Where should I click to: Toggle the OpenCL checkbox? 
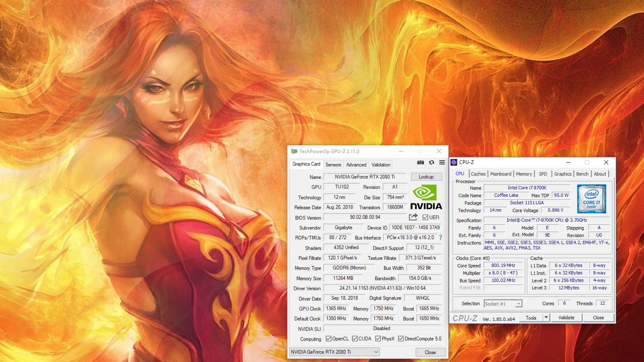(x=329, y=338)
